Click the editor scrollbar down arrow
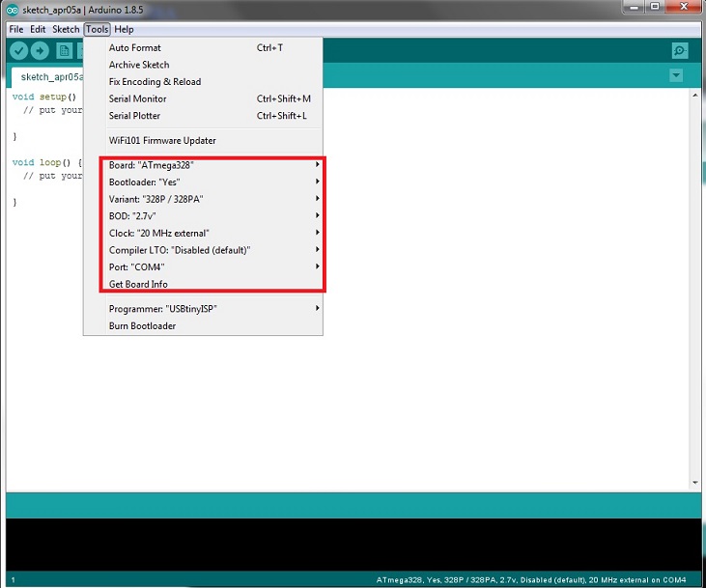The width and height of the screenshot is (706, 588). (x=694, y=482)
